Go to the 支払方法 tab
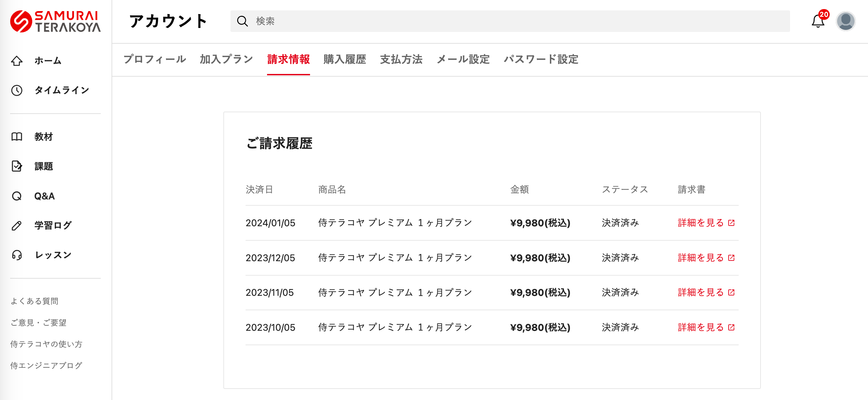 (x=401, y=59)
